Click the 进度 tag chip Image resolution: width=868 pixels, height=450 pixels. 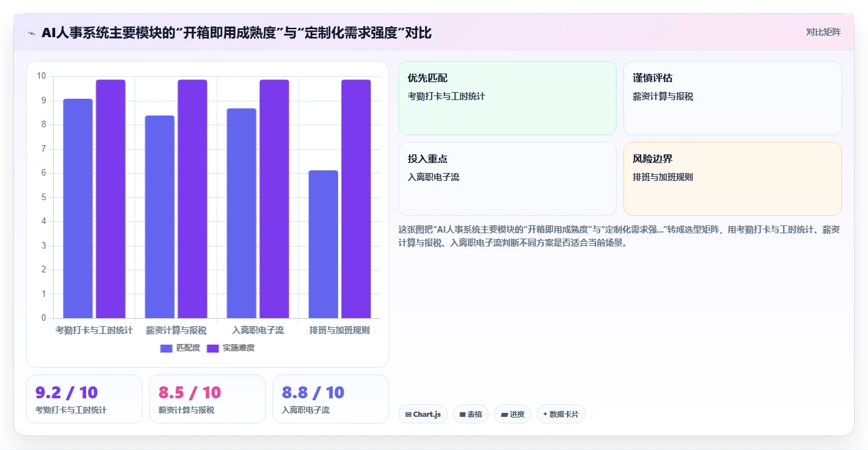pyautogui.click(x=513, y=414)
